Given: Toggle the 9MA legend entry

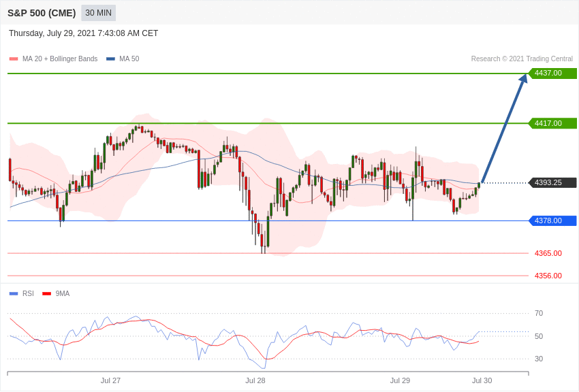Looking at the screenshot, I should pyautogui.click(x=56, y=293).
